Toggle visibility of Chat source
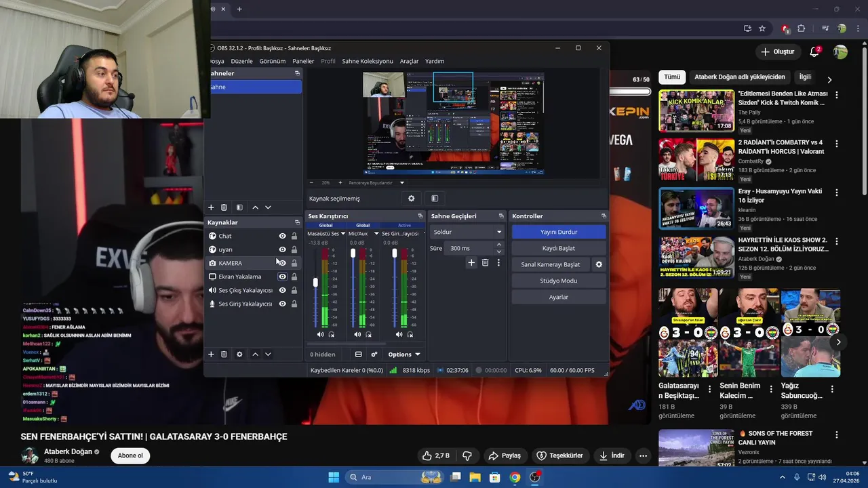The image size is (868, 488). coord(282,236)
